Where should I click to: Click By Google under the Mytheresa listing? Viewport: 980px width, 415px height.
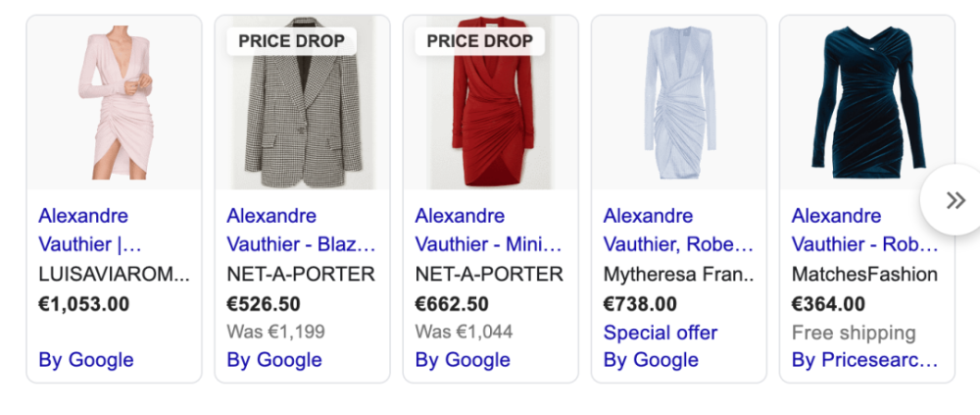point(651,360)
